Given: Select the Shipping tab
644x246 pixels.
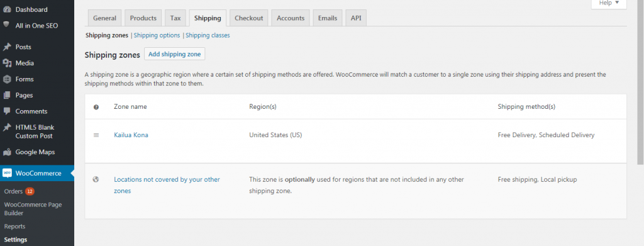Looking at the screenshot, I should (208, 18).
